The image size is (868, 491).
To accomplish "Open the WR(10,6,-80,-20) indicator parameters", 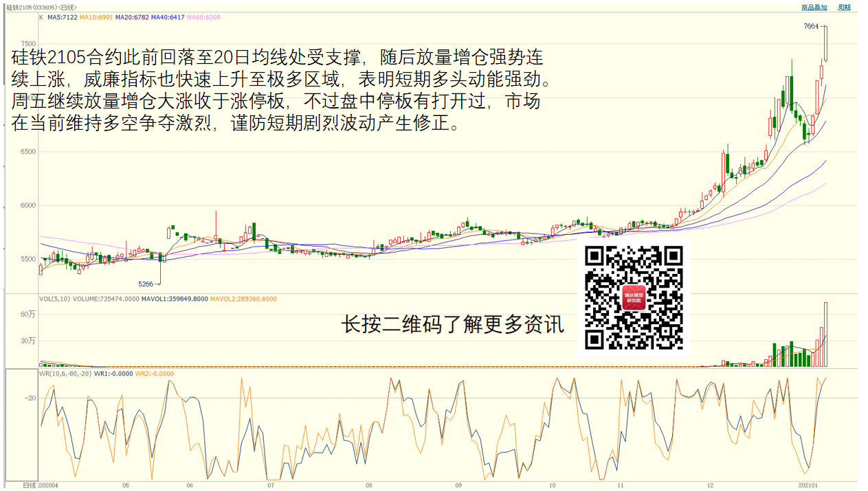I will (65, 374).
